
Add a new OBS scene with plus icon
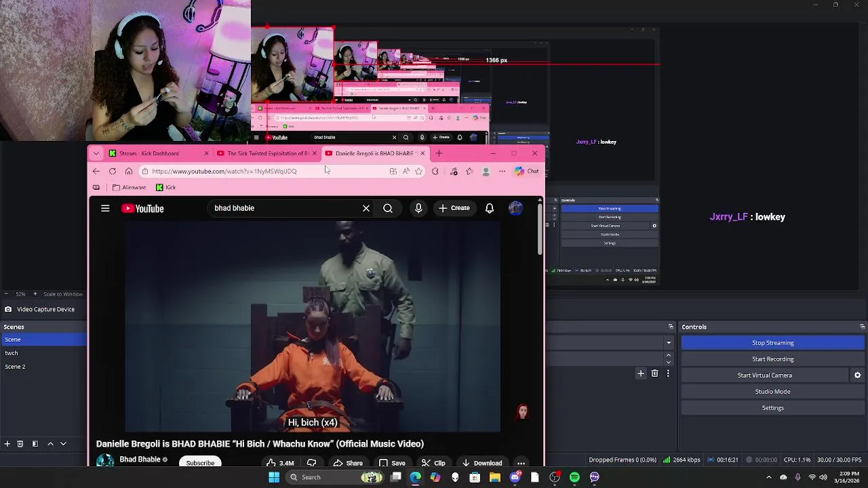tap(7, 444)
